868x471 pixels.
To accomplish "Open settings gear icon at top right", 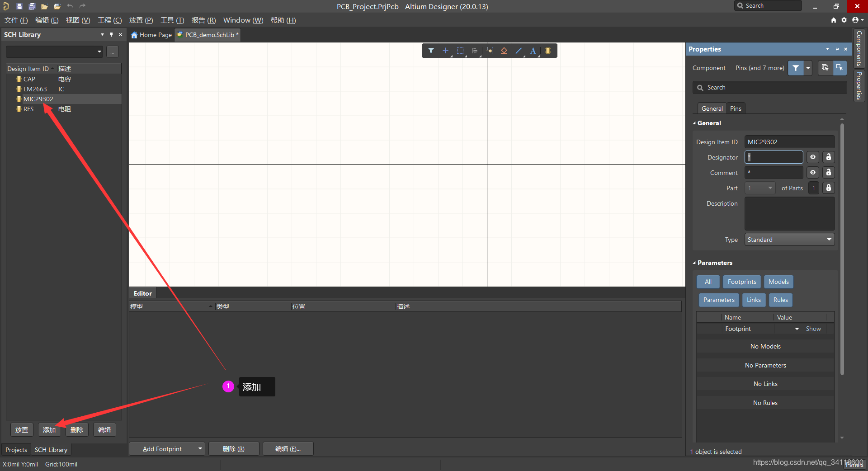I will pyautogui.click(x=844, y=20).
